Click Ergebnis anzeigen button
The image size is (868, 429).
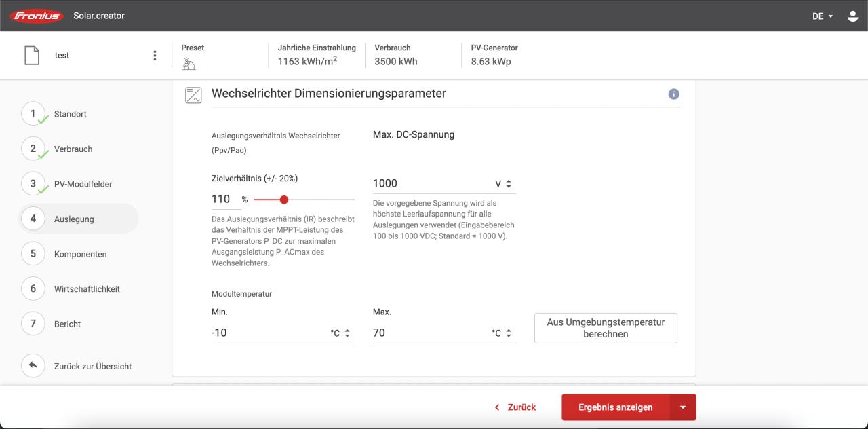(616, 407)
